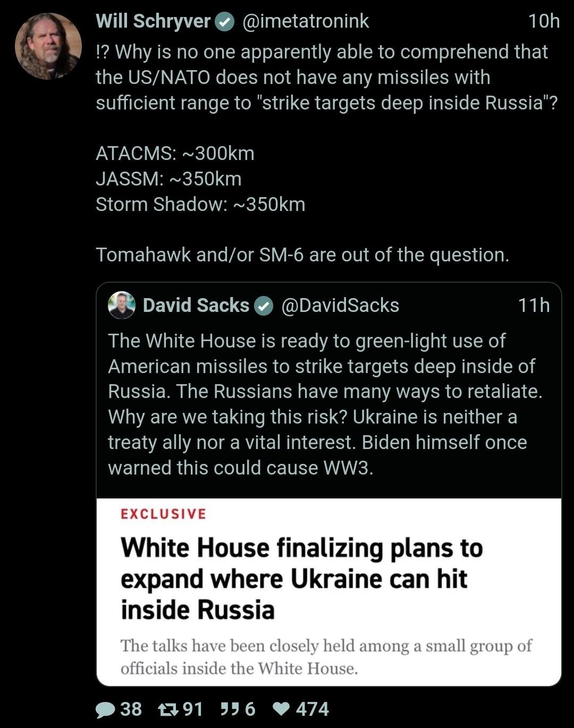Open the @DavidSacks handle
The image size is (574, 728).
coord(340,306)
